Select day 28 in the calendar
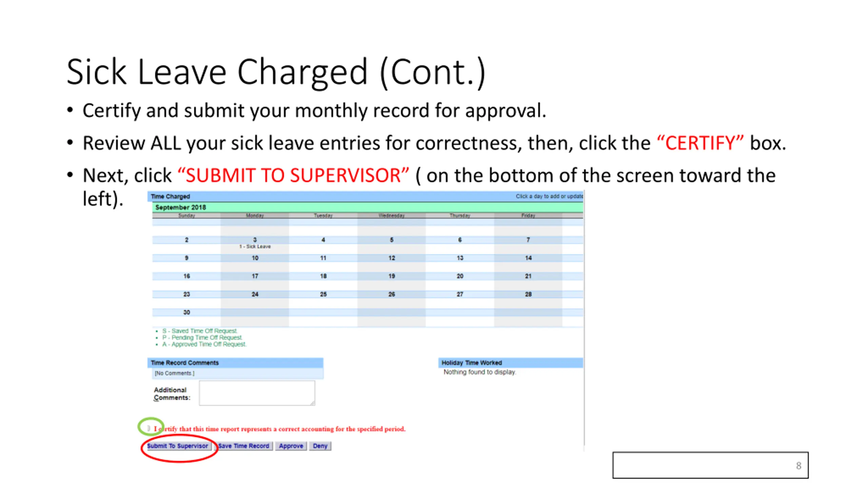868x488 pixels. point(528,294)
